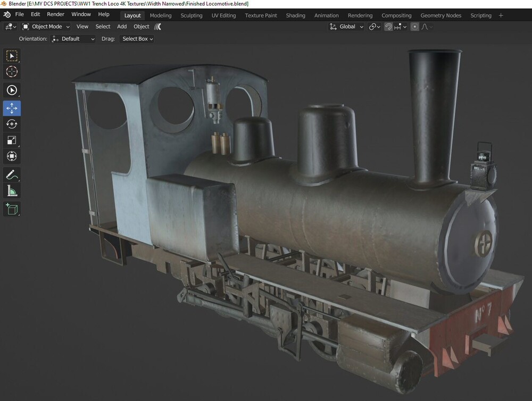532x401 pixels.
Task: Open the Edit menu
Action: click(35, 14)
